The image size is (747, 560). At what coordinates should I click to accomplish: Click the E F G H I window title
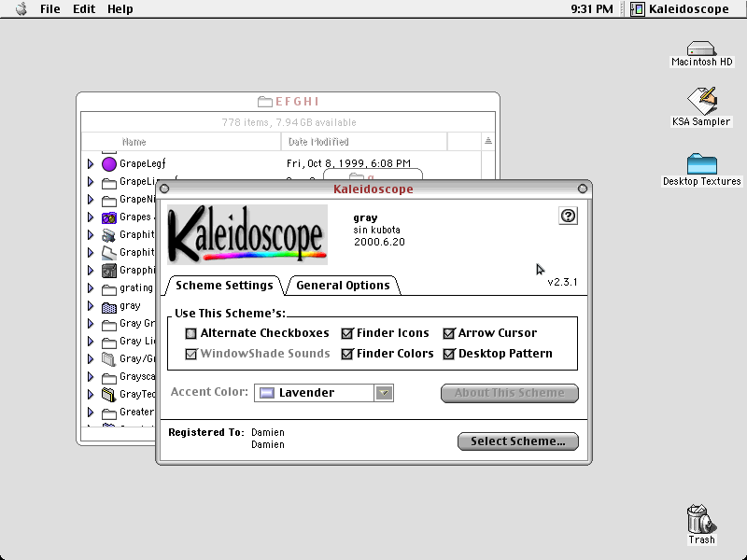coord(297,102)
